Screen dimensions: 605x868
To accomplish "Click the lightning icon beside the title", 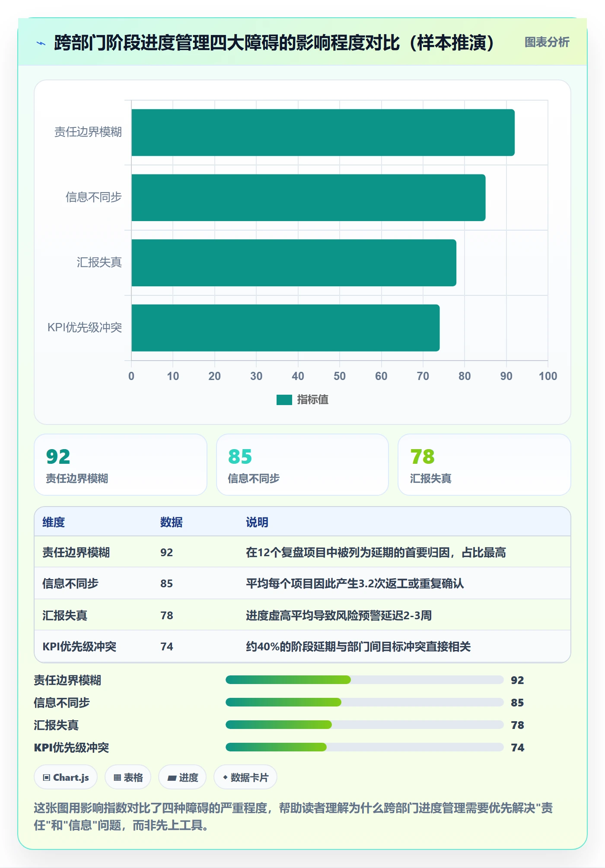I will 41,43.
